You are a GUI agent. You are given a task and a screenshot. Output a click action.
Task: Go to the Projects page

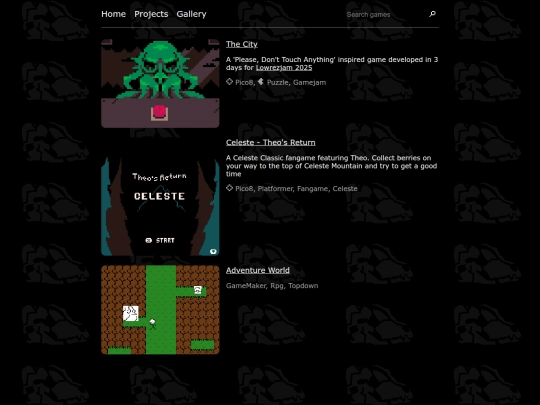coord(151,14)
